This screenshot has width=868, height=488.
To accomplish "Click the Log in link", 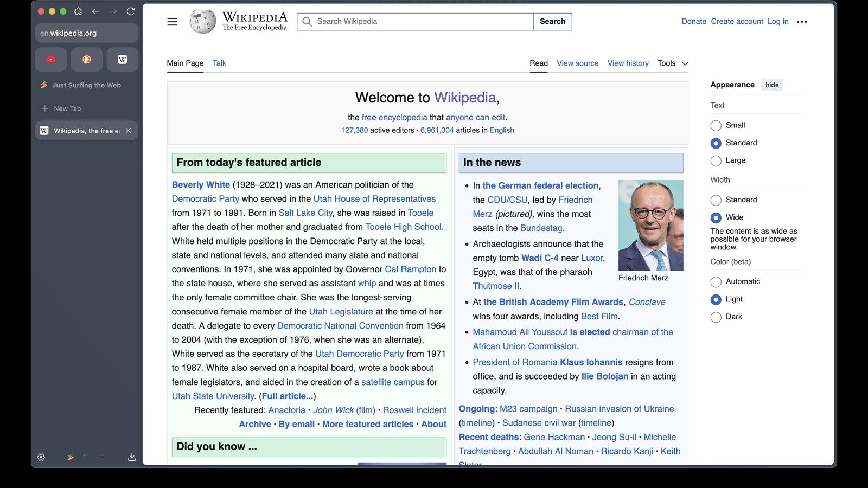I will pos(778,22).
